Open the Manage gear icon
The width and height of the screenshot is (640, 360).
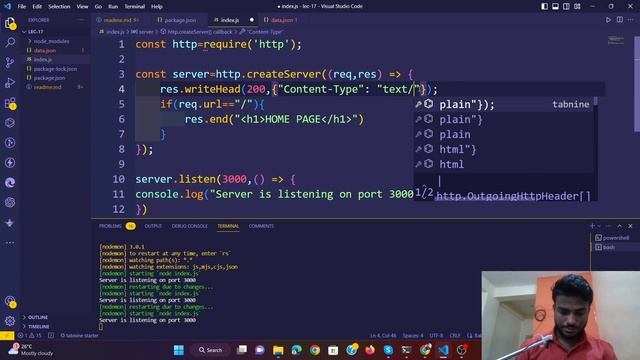pyautogui.click(x=10, y=321)
